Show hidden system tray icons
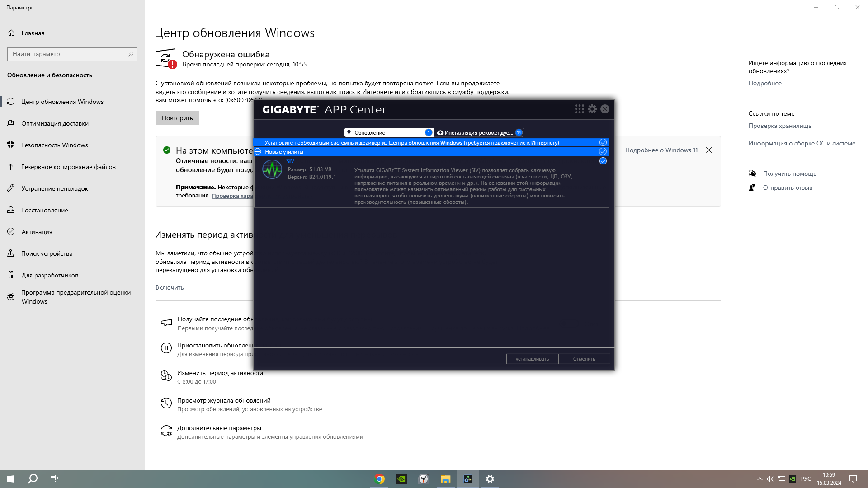This screenshot has height=488, width=868. 759,479
